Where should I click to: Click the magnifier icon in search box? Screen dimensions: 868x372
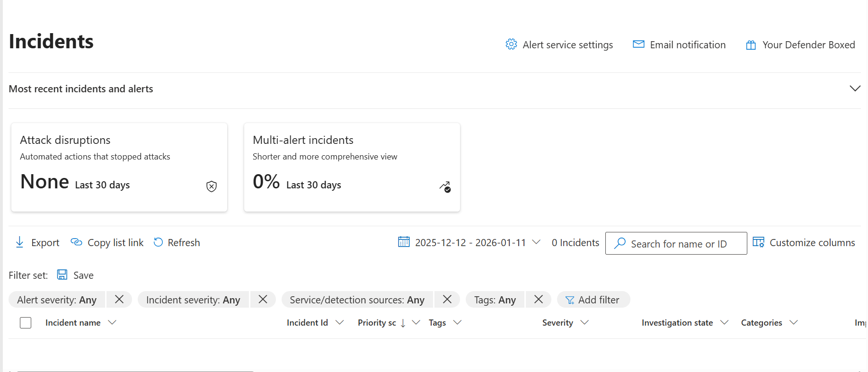[620, 243]
